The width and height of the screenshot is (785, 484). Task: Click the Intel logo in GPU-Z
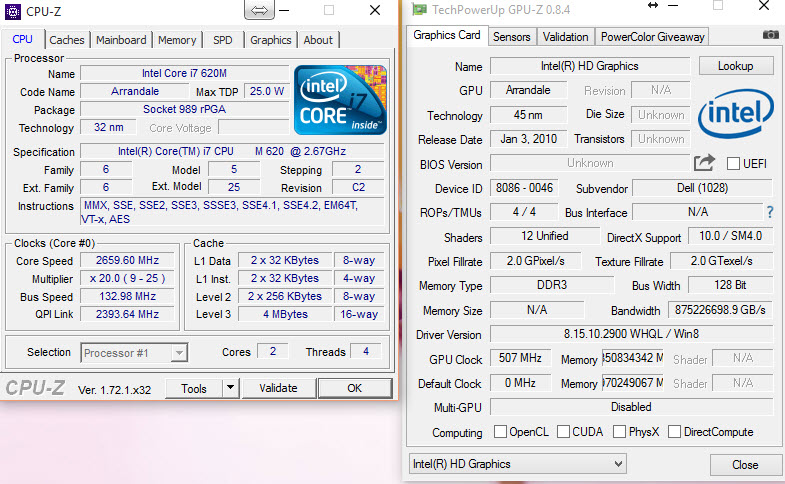point(736,113)
